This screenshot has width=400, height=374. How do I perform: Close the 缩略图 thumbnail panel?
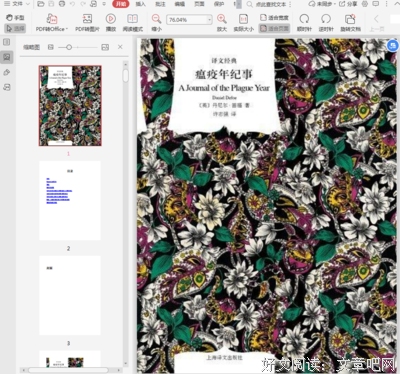coord(120,47)
